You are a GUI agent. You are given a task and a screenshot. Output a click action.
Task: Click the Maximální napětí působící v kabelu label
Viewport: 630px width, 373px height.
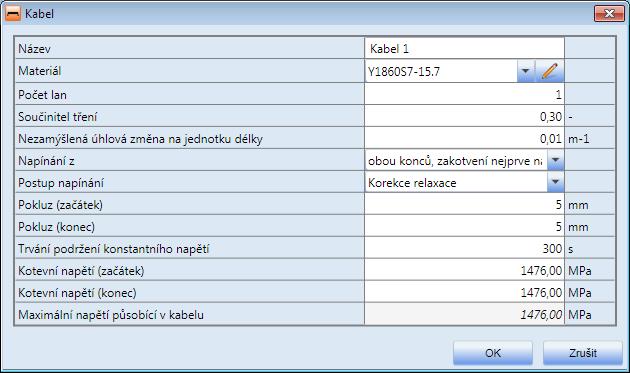111,315
